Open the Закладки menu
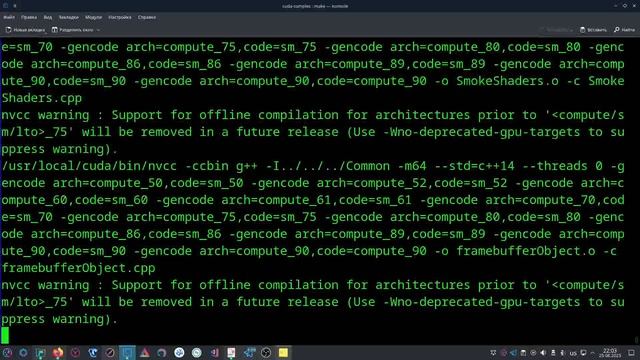640x360 pixels. (x=69, y=17)
